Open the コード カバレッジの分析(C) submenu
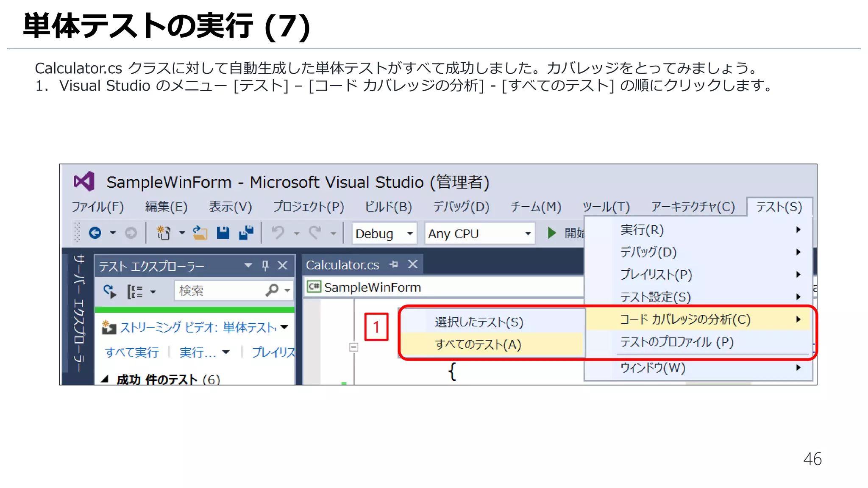Image resolution: width=868 pixels, height=488 pixels. tap(685, 319)
